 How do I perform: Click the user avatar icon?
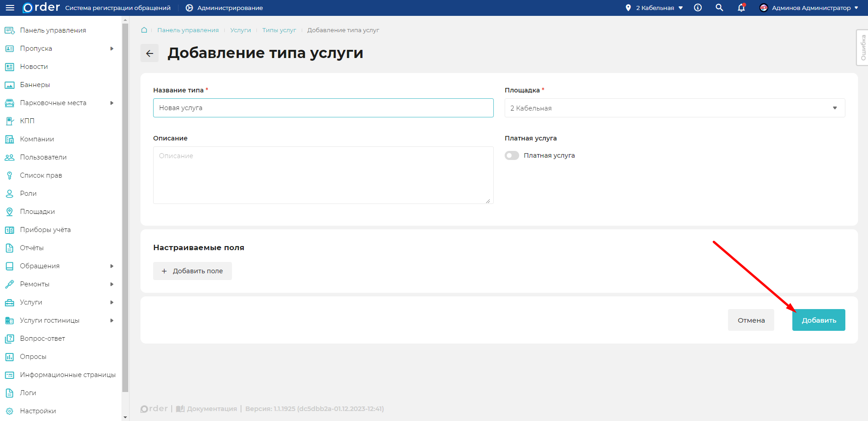[x=763, y=8]
